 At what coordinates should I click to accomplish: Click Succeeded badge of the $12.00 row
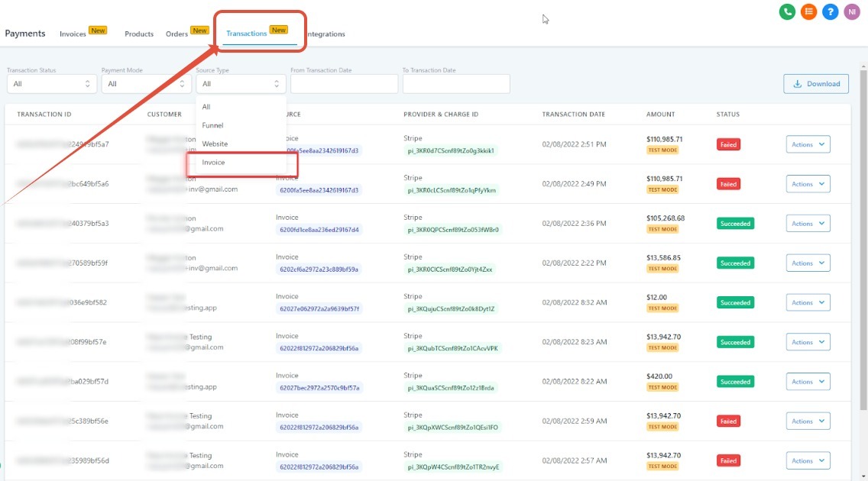tap(734, 302)
